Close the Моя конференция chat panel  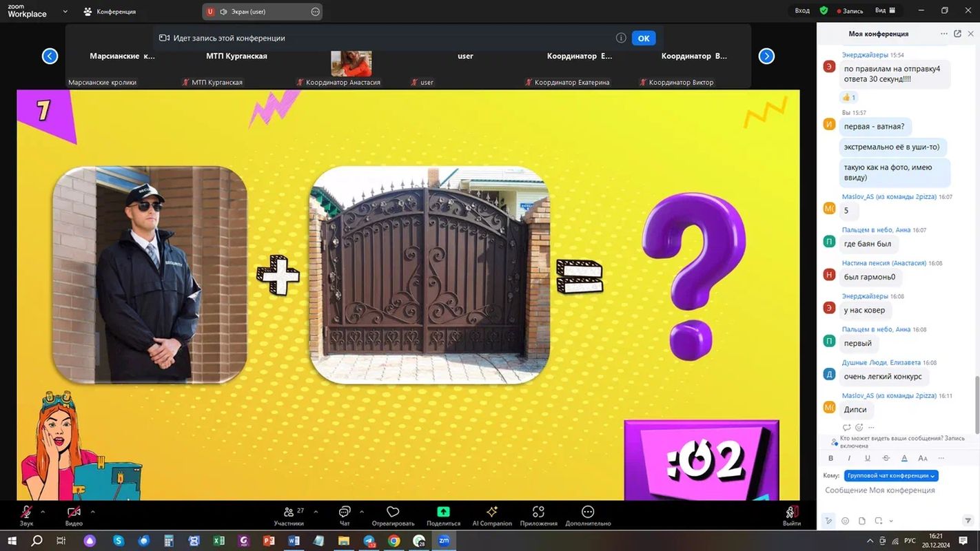tap(971, 34)
